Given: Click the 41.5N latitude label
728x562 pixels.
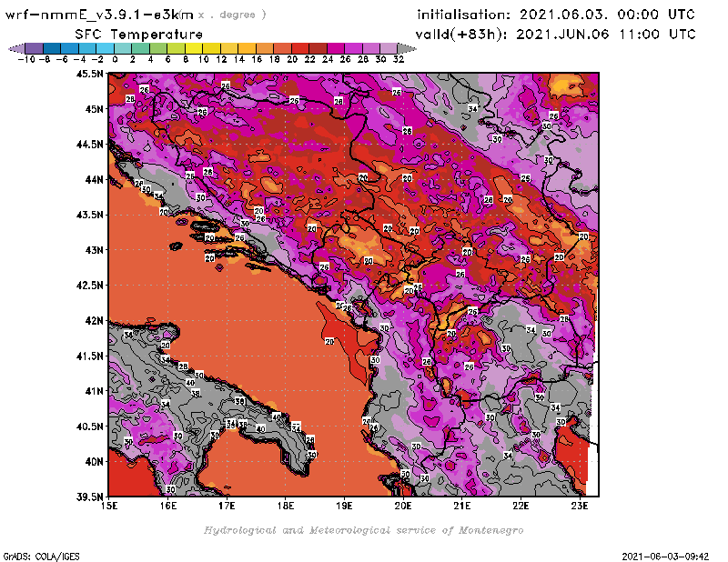Looking at the screenshot, I should [89, 356].
